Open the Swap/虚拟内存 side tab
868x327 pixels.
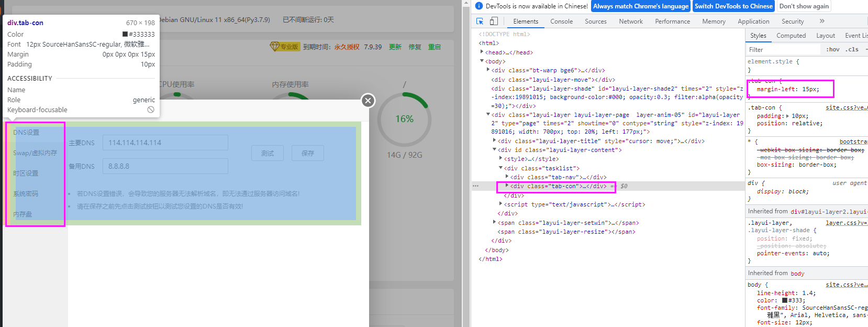[x=35, y=153]
